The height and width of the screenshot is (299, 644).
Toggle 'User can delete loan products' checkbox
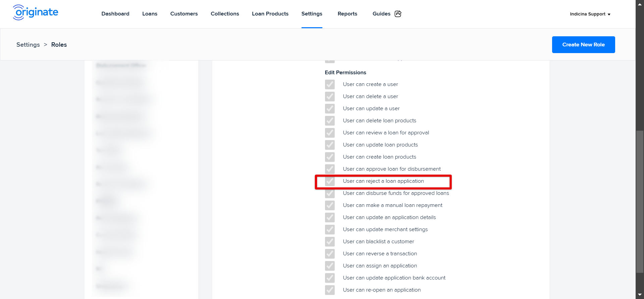coord(330,121)
